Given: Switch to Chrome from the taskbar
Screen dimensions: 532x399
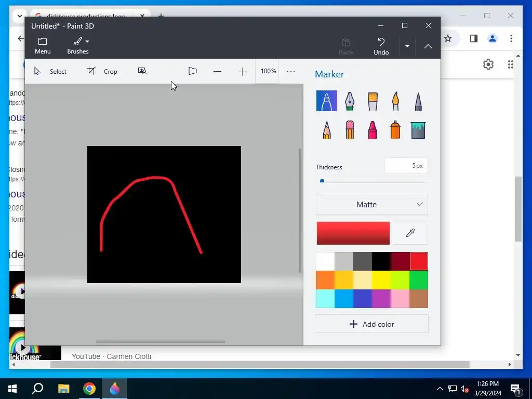Looking at the screenshot, I should pos(89,389).
